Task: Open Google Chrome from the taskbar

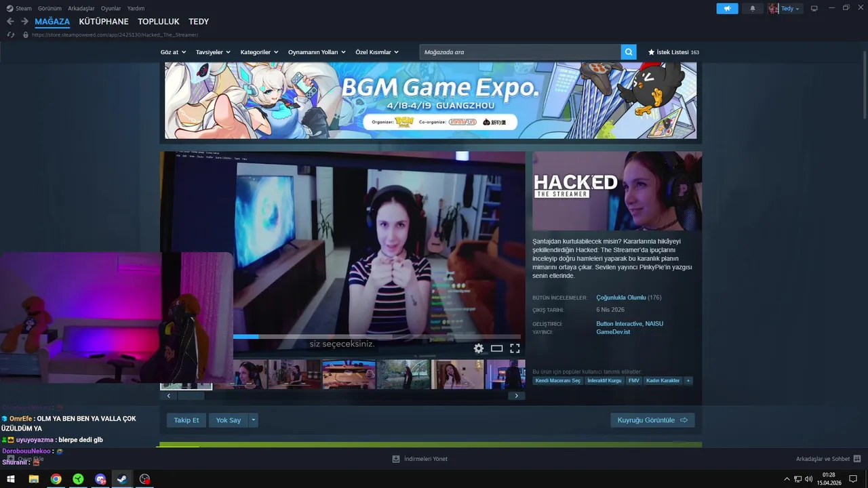Action: coord(56,479)
